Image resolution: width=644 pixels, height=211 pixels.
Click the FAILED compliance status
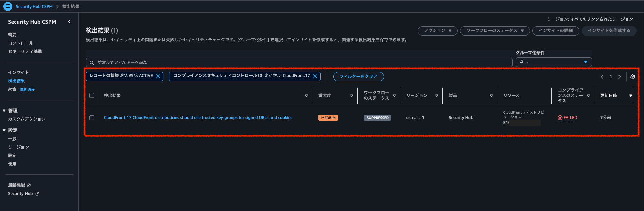click(x=567, y=118)
